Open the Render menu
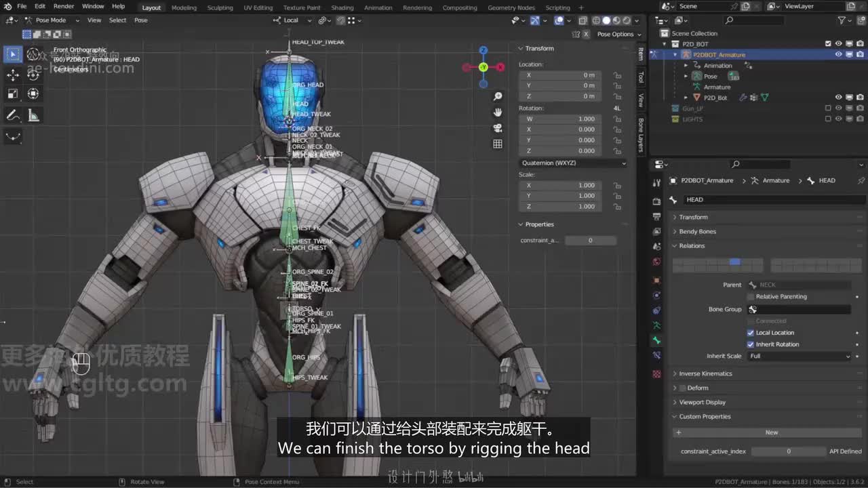The width and height of the screenshot is (868, 488). (x=64, y=7)
